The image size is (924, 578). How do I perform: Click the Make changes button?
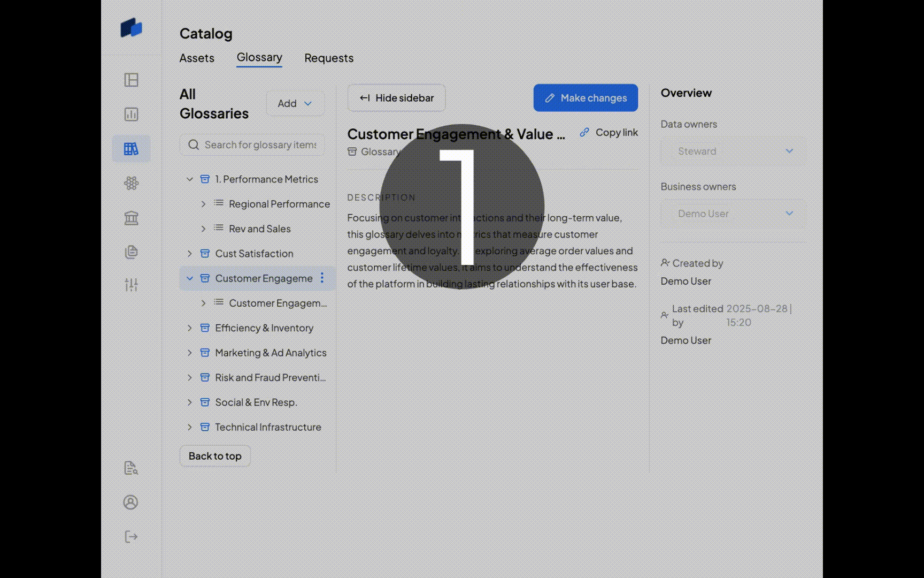coord(586,98)
